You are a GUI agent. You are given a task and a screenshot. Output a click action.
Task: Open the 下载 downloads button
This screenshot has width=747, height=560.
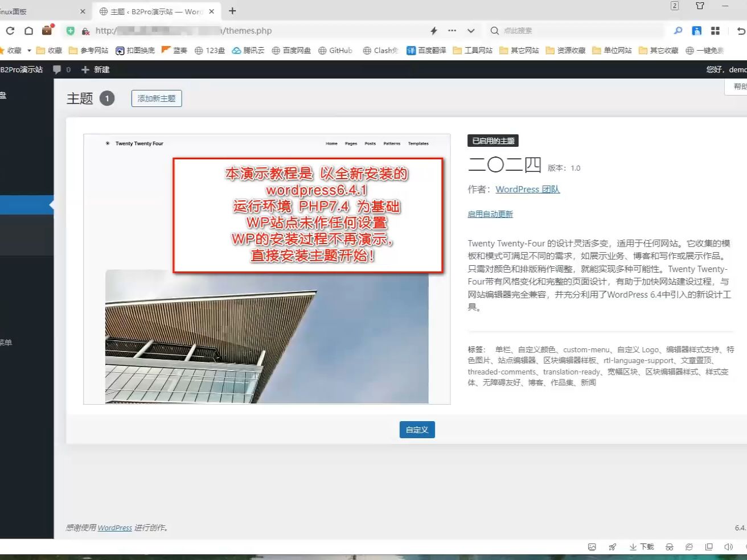pos(642,547)
